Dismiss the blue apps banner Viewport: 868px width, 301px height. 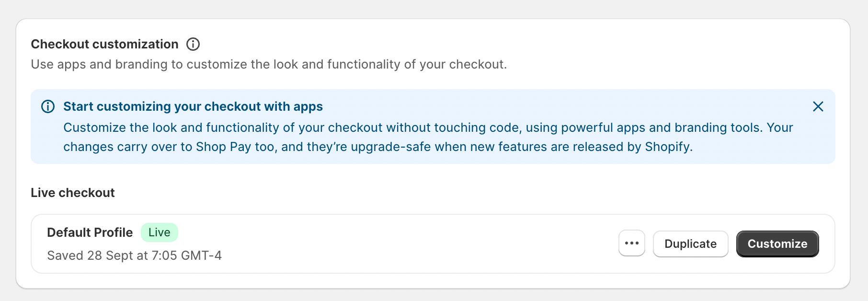pyautogui.click(x=818, y=106)
